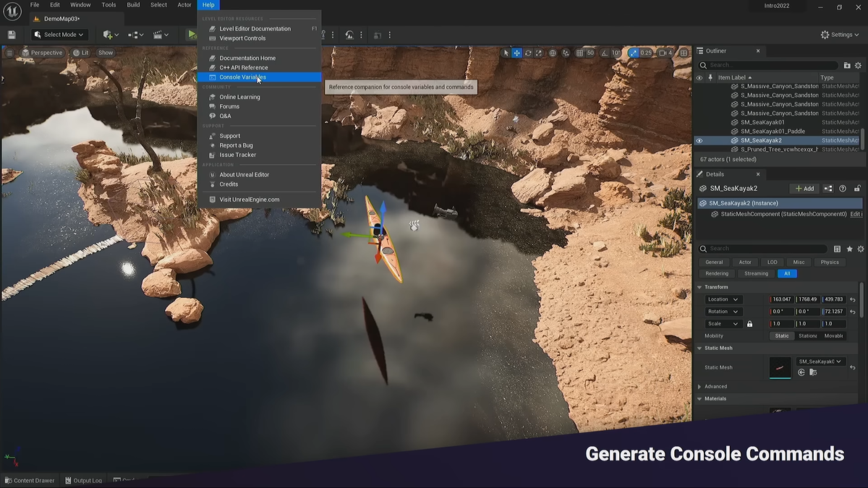The image size is (868, 488).
Task: Change grid snap value 50
Action: coord(590,53)
